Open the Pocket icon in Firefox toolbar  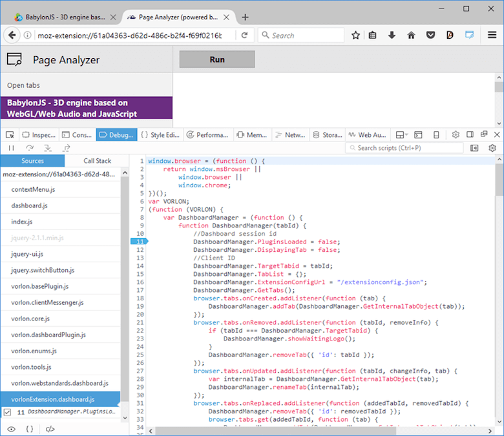tap(430, 36)
